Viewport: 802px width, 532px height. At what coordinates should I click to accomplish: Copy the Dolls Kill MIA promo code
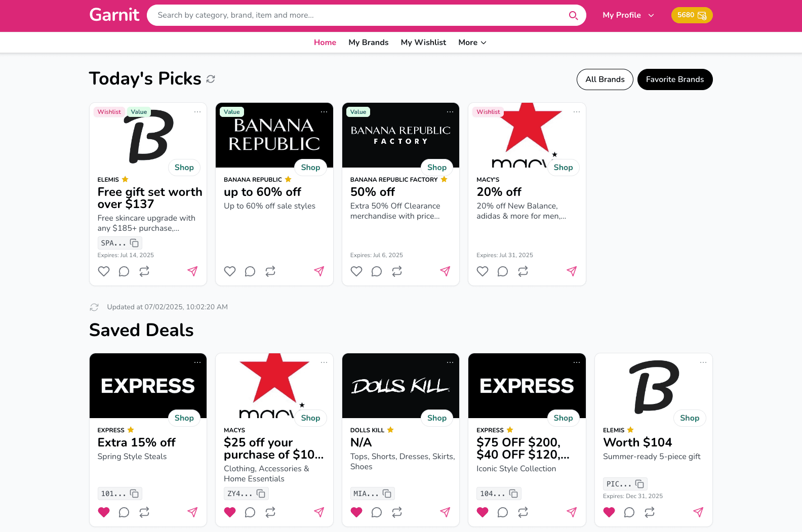tap(387, 494)
